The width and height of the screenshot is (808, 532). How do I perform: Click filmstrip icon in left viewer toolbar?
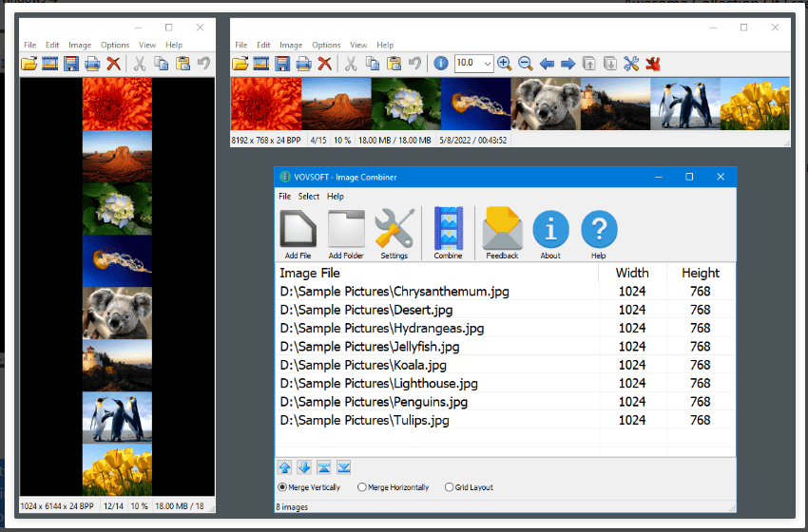(50, 64)
